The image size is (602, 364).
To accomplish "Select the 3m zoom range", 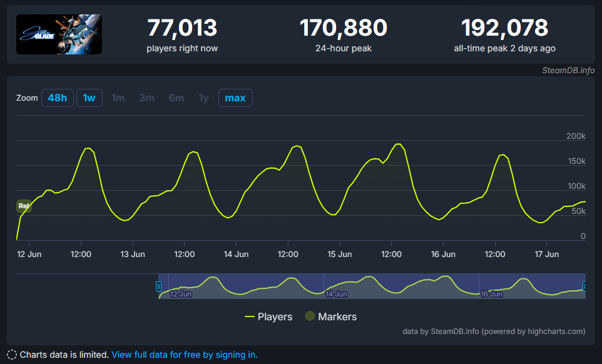I will coord(146,98).
